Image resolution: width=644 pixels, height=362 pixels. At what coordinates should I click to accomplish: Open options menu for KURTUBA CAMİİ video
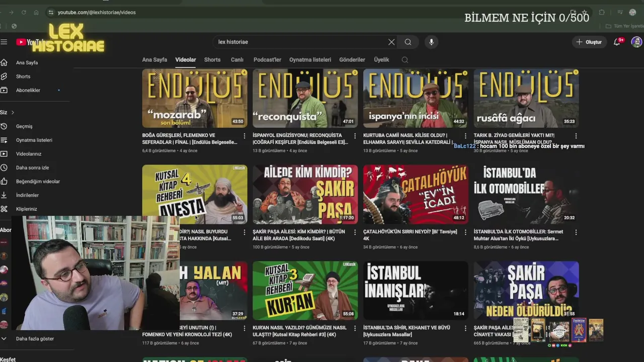tap(465, 136)
